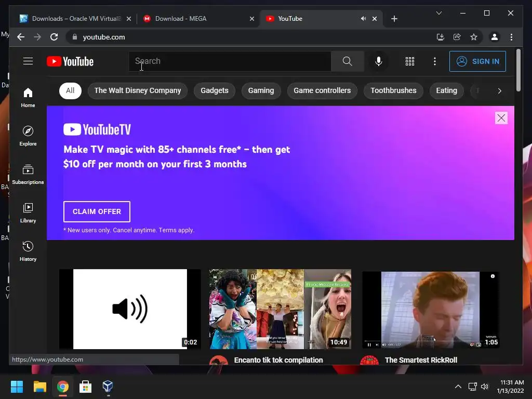Open taskbar volume icon

coord(485,387)
